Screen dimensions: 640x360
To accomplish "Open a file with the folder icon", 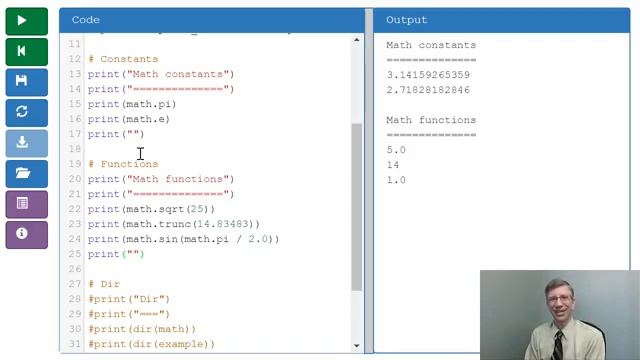I will (x=27, y=174).
